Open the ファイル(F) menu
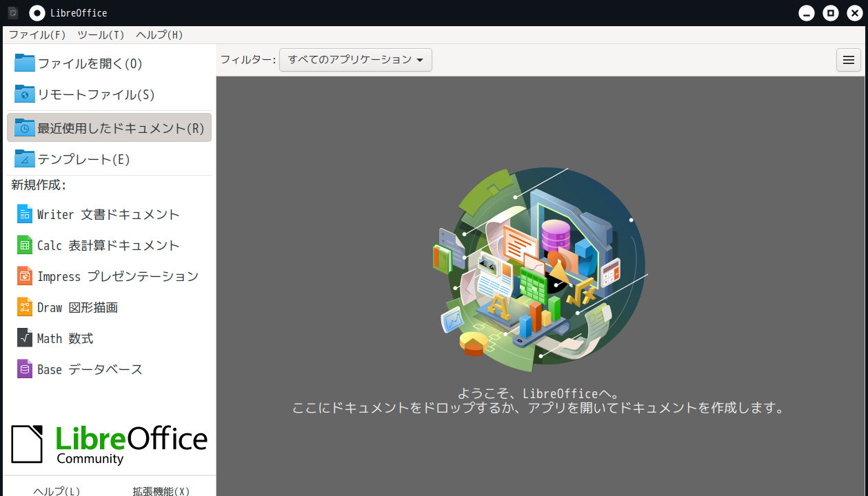The width and height of the screenshot is (868, 496). 37,35
